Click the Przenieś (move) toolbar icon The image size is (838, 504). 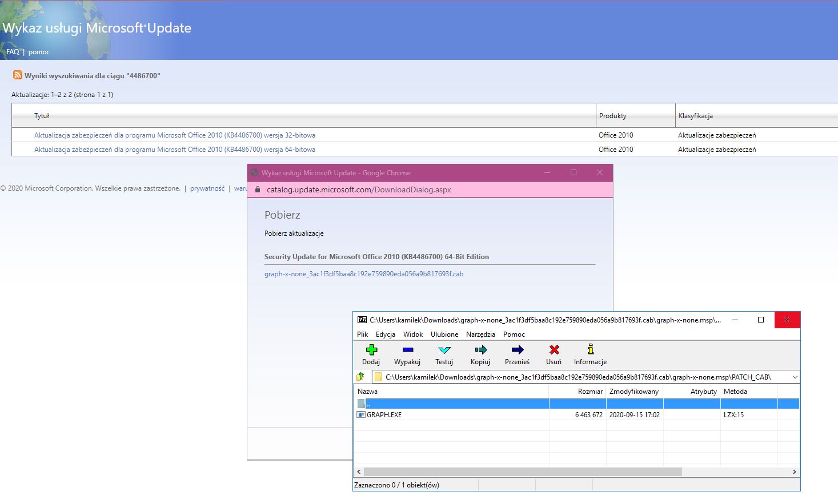[518, 350]
